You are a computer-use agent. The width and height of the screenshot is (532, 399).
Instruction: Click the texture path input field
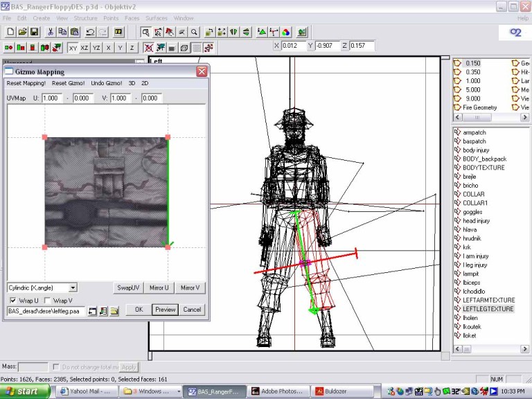coord(46,312)
